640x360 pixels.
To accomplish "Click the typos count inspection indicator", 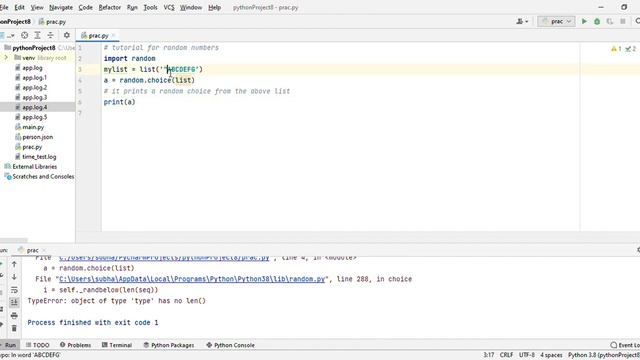I will point(631,49).
